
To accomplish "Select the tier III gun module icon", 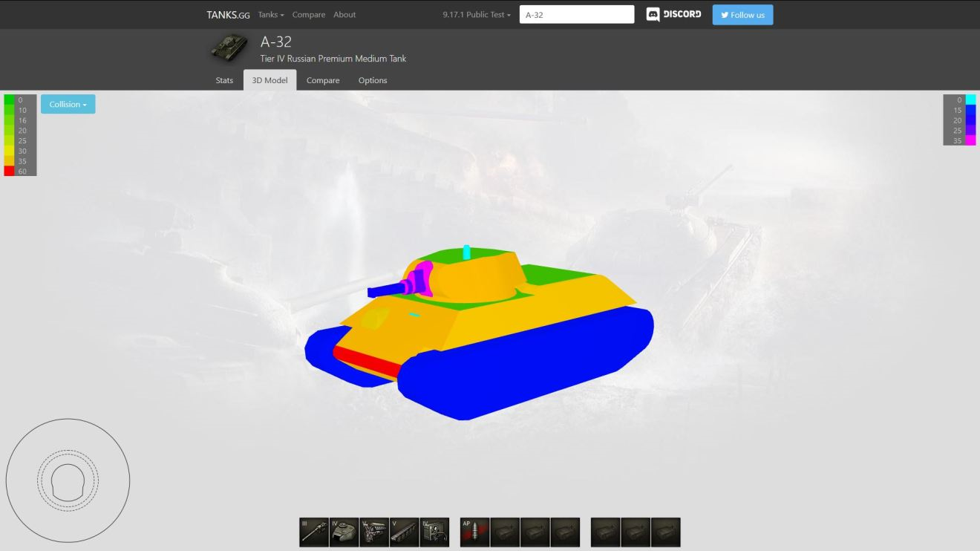I will pos(314,532).
